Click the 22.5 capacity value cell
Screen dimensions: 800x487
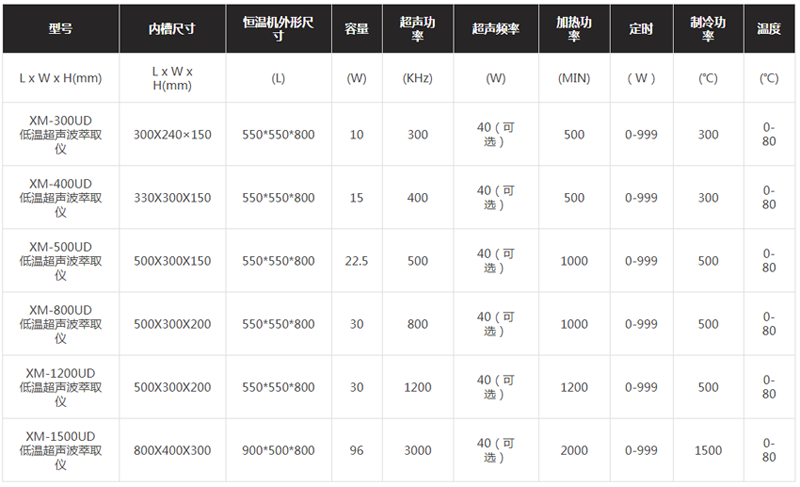point(357,261)
